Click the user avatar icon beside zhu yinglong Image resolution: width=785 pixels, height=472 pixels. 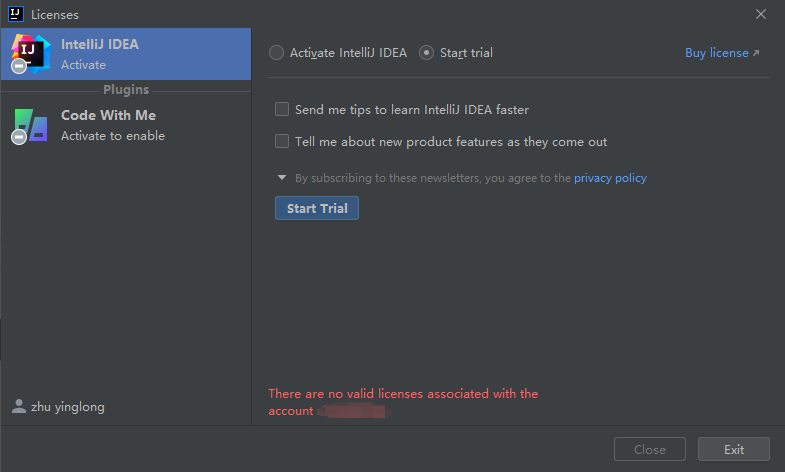[18, 407]
